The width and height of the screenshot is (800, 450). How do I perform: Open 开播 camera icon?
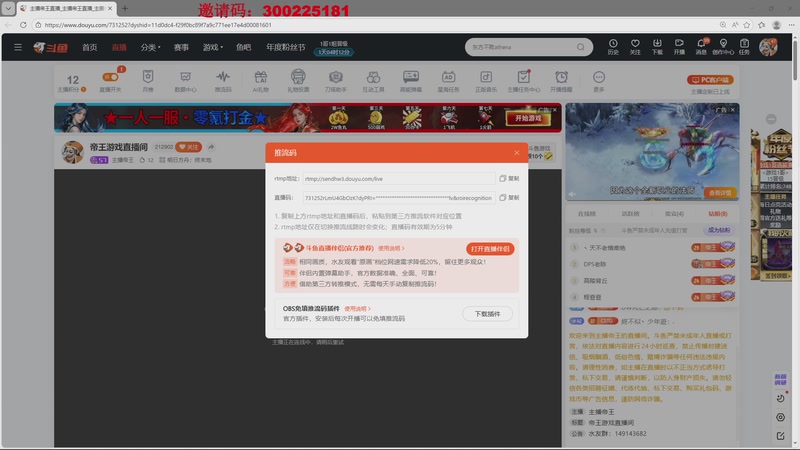pos(679,47)
